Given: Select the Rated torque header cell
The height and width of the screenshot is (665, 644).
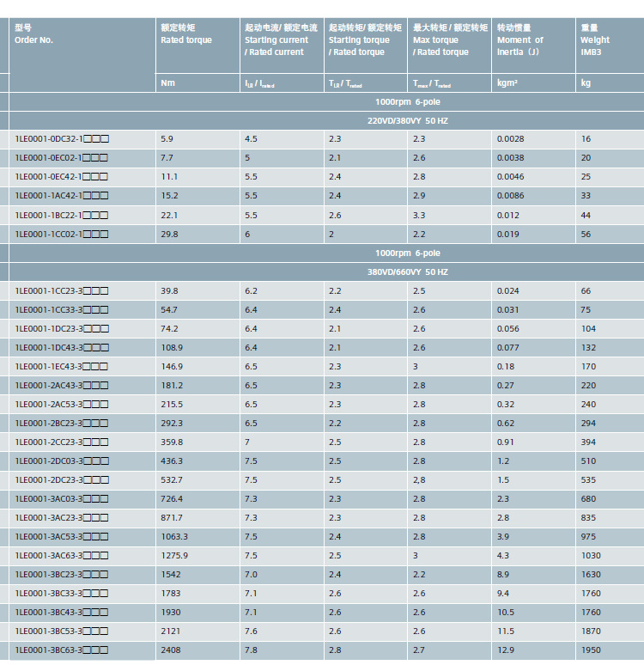Looking at the screenshot, I should coord(197,46).
